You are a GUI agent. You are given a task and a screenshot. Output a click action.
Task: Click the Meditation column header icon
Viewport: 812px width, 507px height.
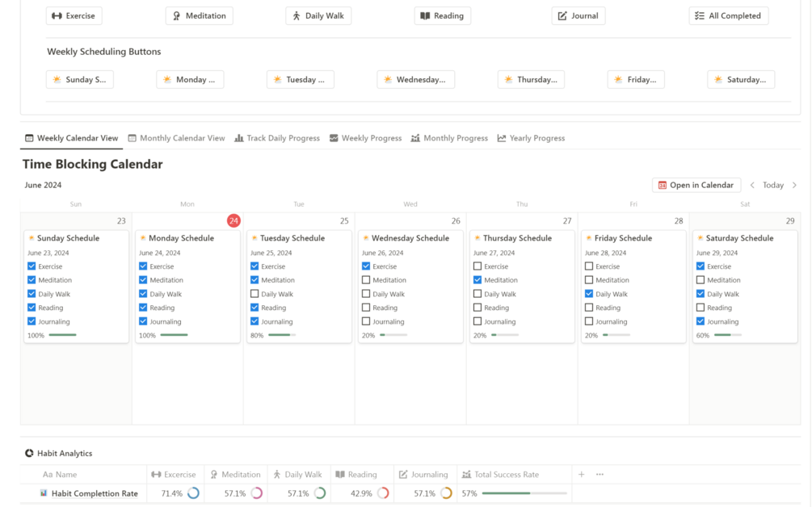coord(214,475)
